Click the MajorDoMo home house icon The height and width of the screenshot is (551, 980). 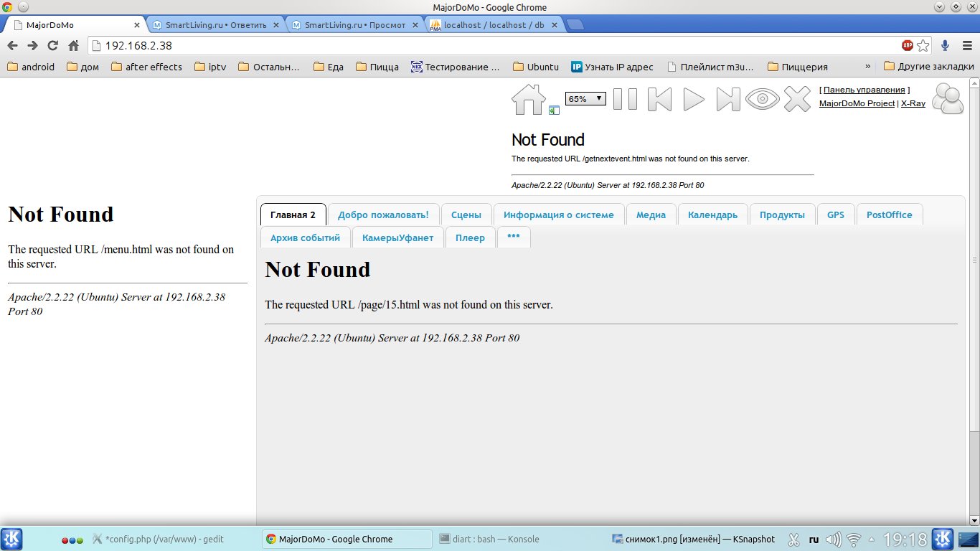coord(528,99)
